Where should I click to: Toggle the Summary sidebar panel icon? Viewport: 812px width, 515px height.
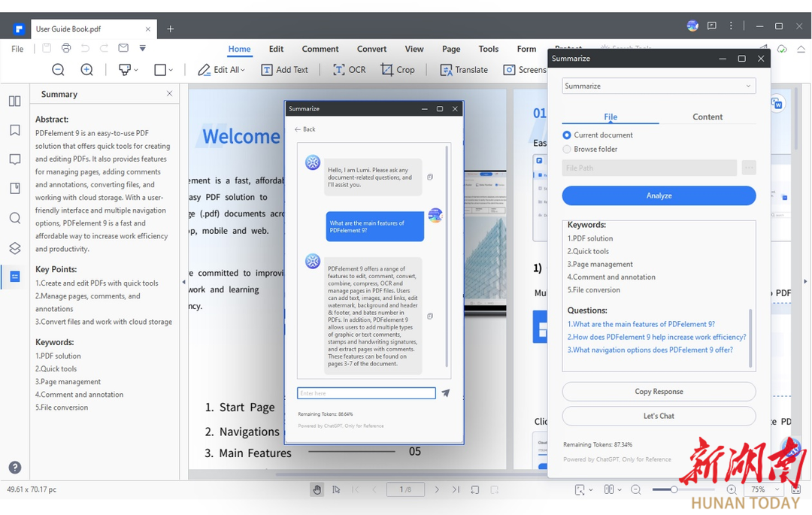tap(15, 277)
